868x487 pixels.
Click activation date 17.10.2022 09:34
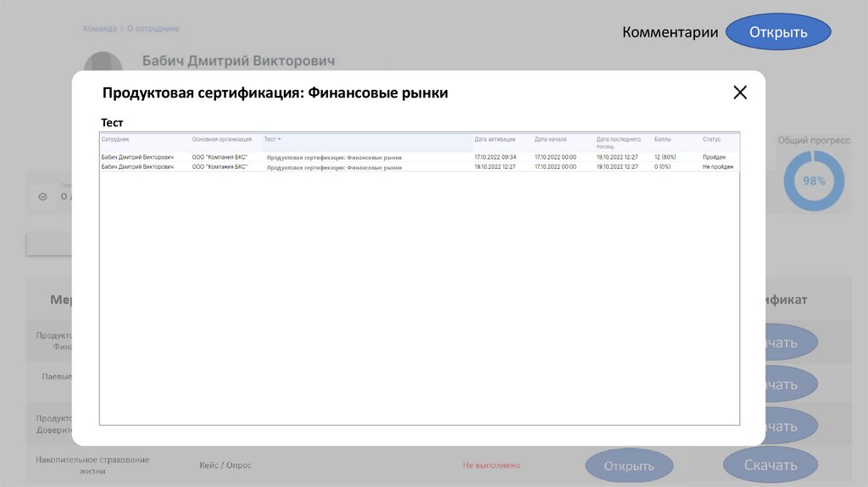495,157
